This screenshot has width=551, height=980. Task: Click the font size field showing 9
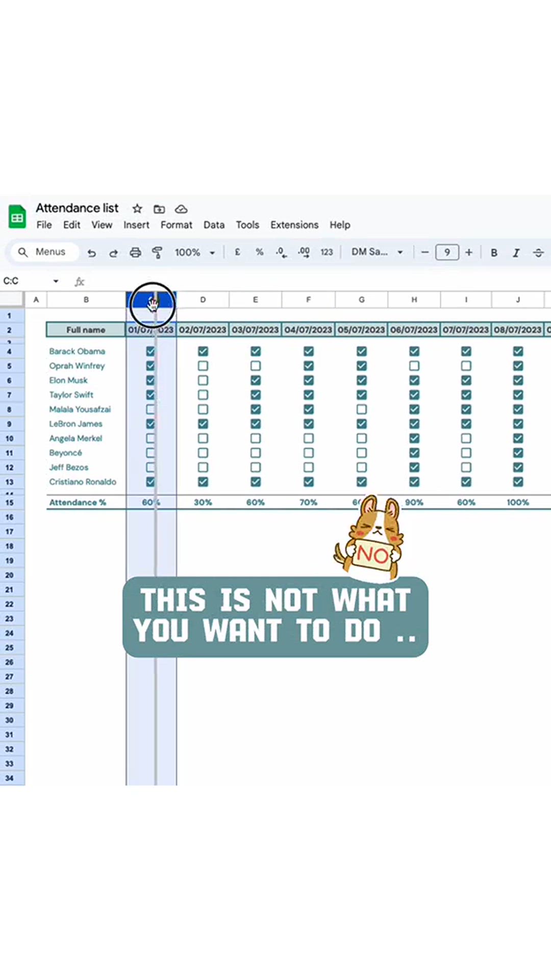click(447, 252)
